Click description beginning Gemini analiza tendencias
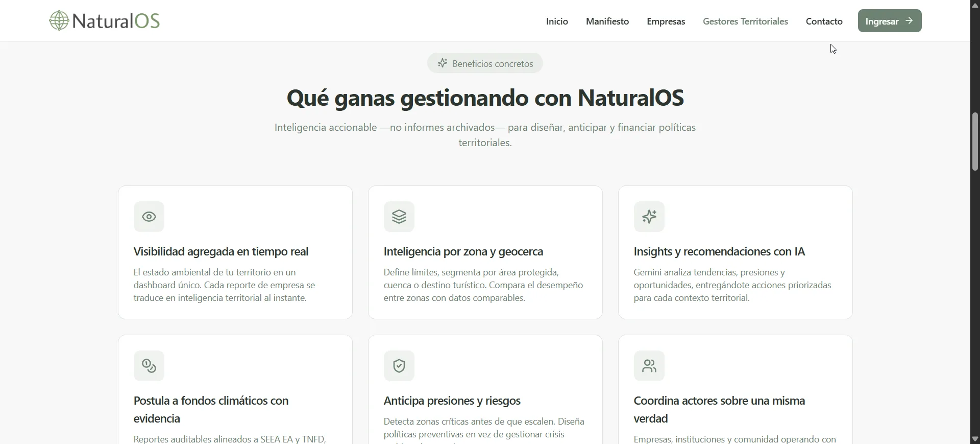 pyautogui.click(x=733, y=286)
